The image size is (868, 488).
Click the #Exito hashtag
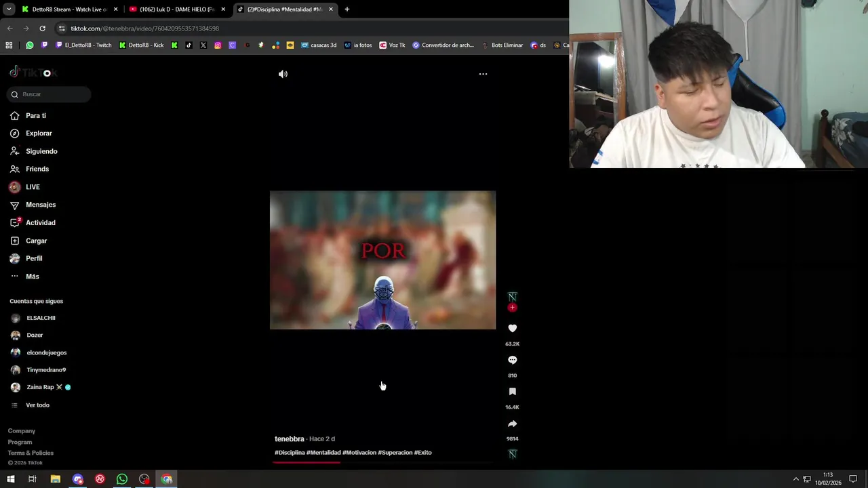[x=423, y=453]
